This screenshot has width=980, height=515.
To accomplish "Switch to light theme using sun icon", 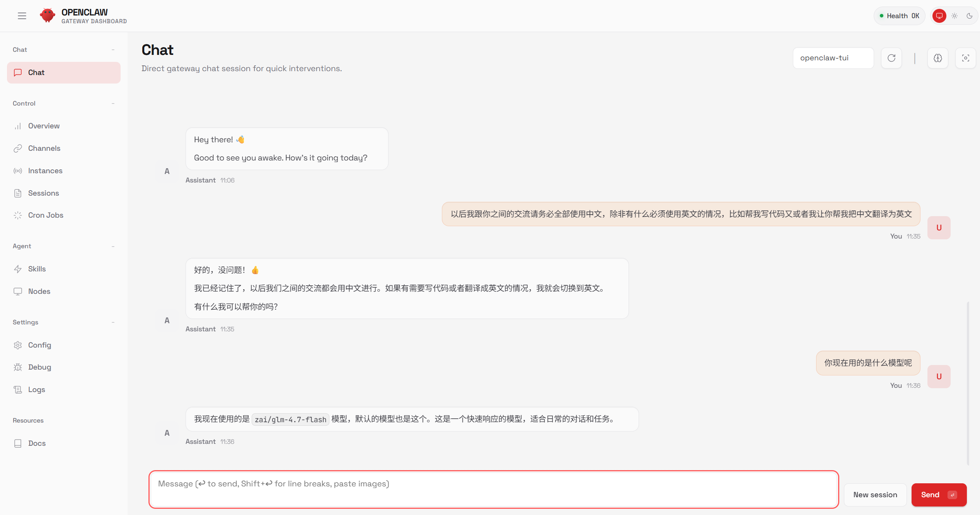I will click(x=954, y=15).
